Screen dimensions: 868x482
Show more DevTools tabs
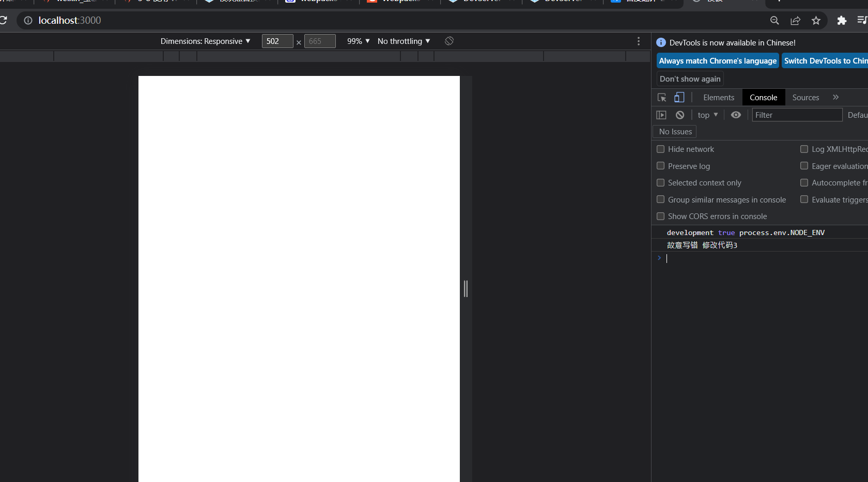click(x=835, y=97)
